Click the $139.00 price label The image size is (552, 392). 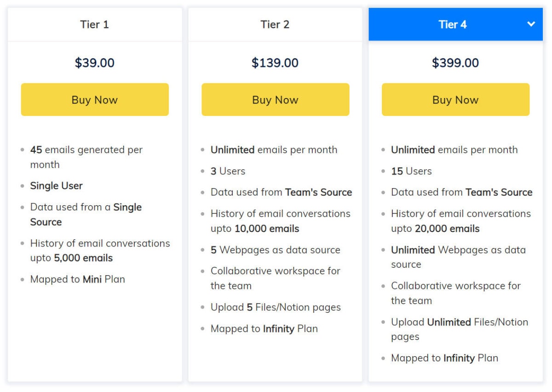click(275, 63)
